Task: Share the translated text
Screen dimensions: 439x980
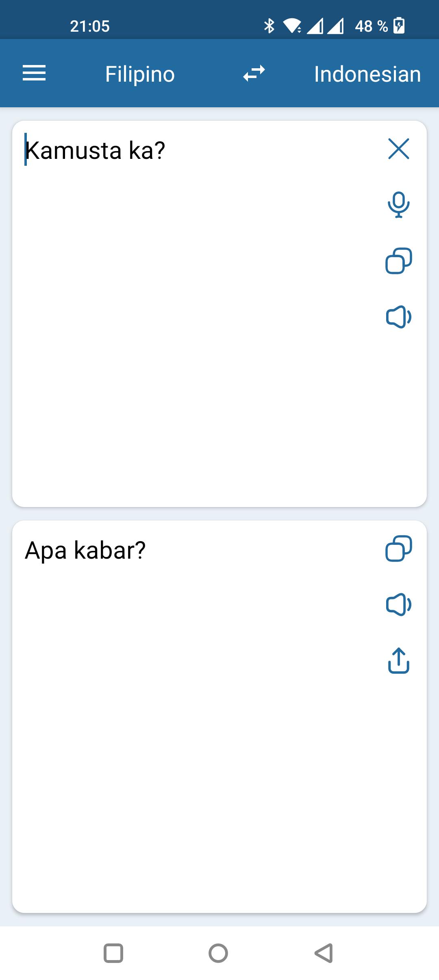Action: click(x=399, y=661)
